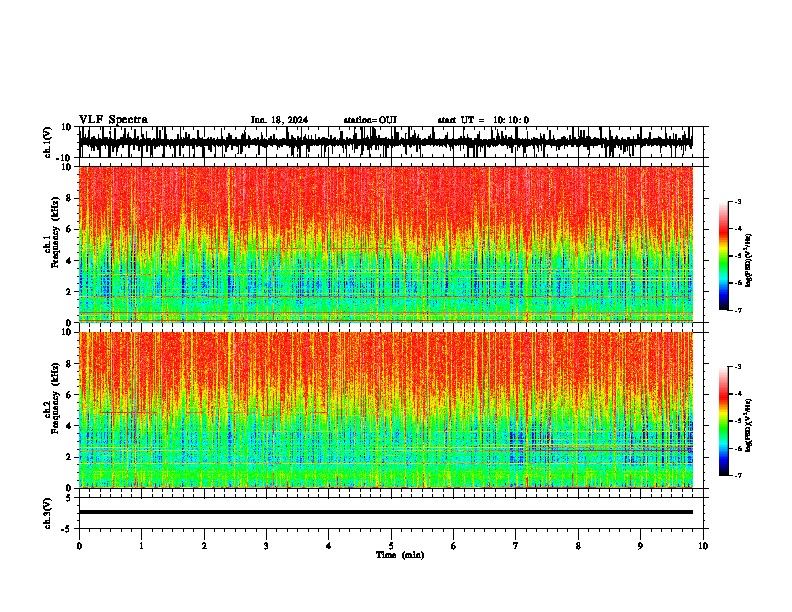Click the ch.1 frequency axis "6" tick
Viewport: 792px width, 612px height.
[70, 229]
